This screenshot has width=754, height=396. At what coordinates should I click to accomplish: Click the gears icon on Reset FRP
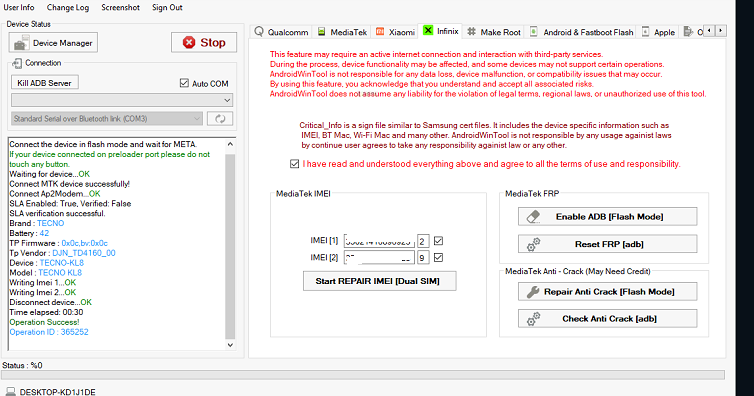533,244
